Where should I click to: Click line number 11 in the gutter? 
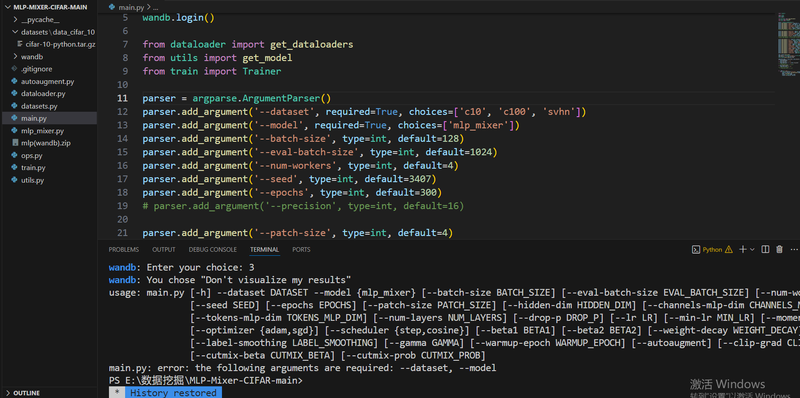tap(122, 98)
